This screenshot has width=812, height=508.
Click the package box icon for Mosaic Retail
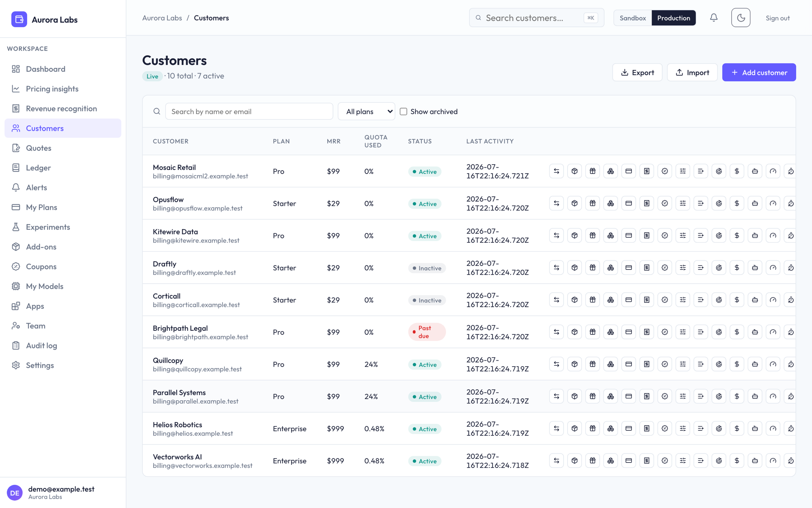tap(574, 171)
